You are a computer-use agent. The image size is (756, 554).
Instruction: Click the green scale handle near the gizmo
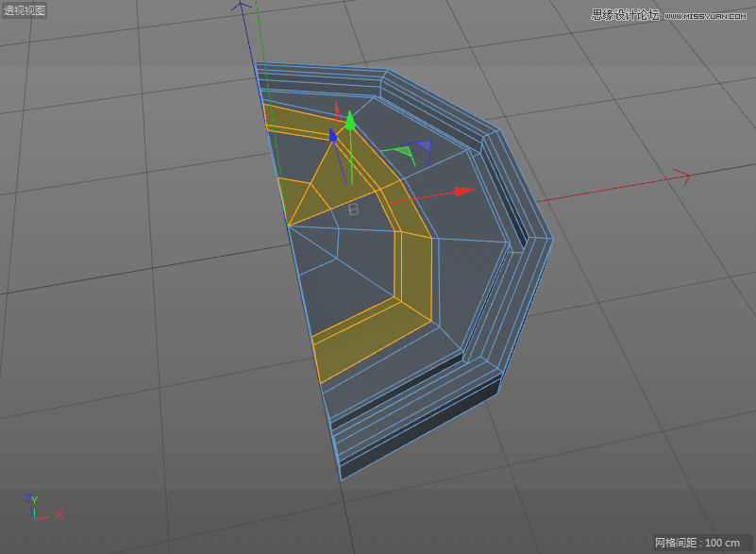(405, 150)
